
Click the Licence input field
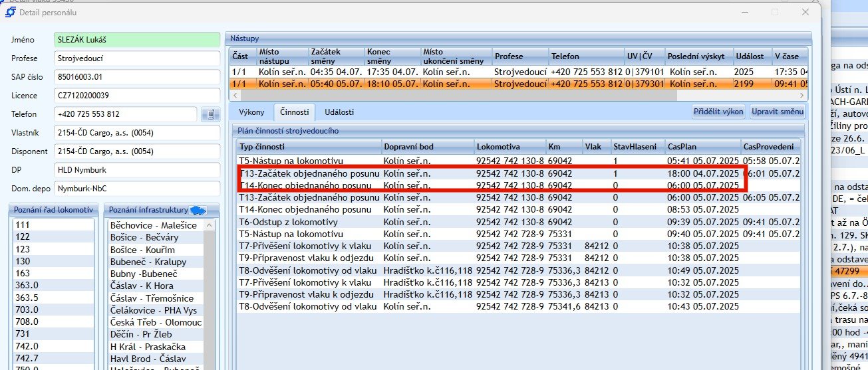[136, 96]
